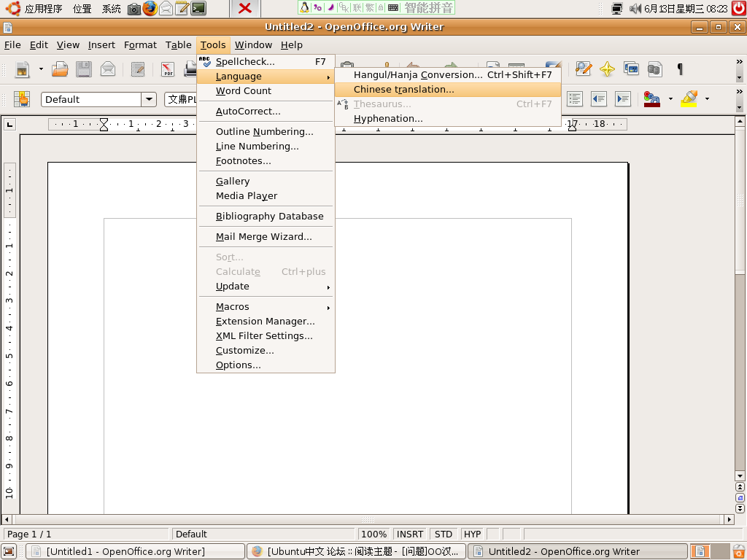Click the horizontal scrollbar right arrow
This screenshot has width=747, height=560.
(729, 519)
